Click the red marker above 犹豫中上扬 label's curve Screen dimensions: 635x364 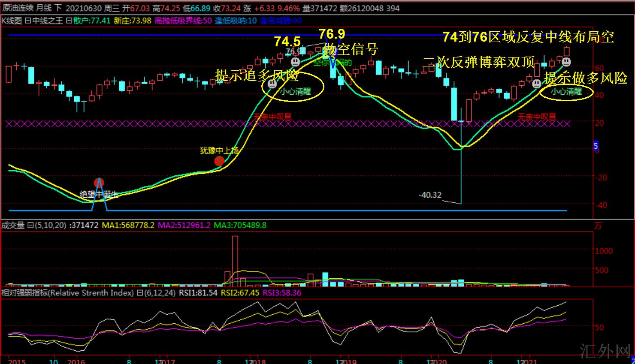pos(219,161)
